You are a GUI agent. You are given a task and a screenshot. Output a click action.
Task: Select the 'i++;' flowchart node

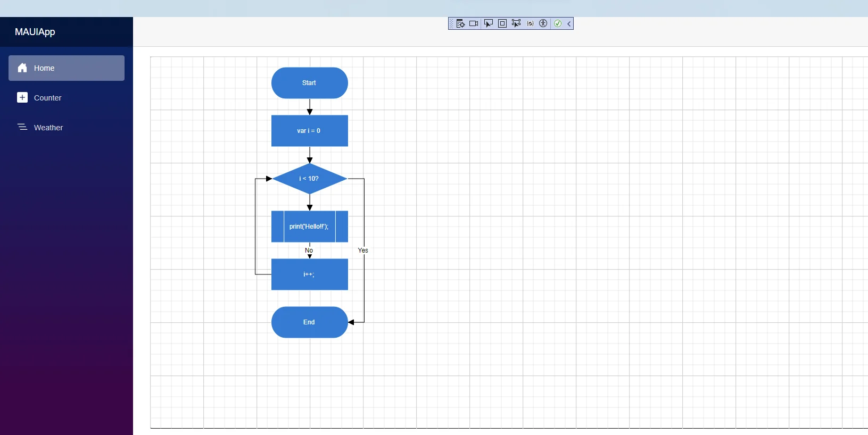click(310, 274)
